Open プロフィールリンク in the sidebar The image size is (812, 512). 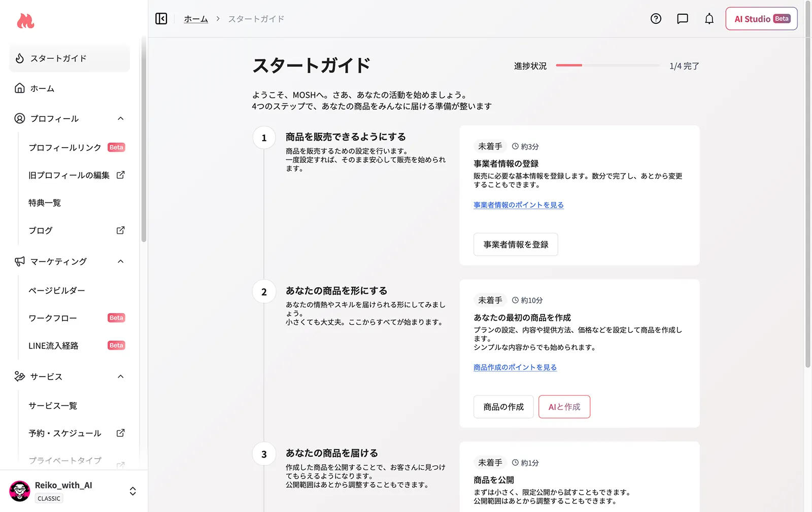pyautogui.click(x=65, y=148)
